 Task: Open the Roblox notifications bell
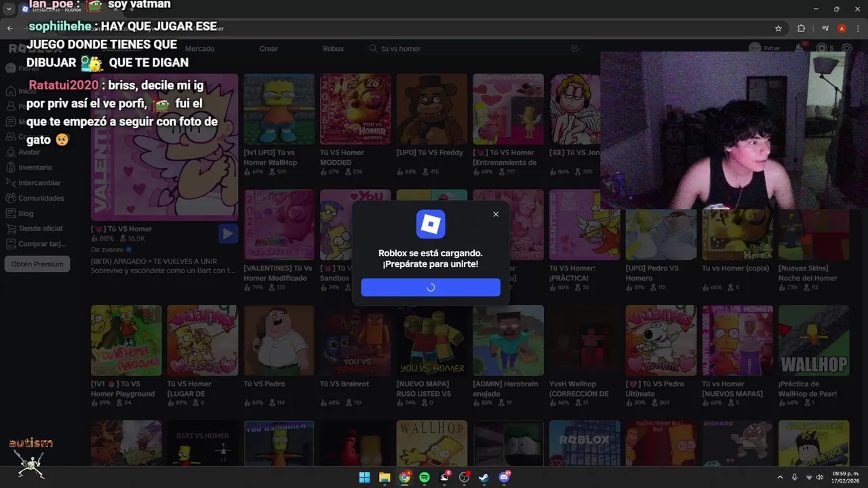click(x=800, y=49)
